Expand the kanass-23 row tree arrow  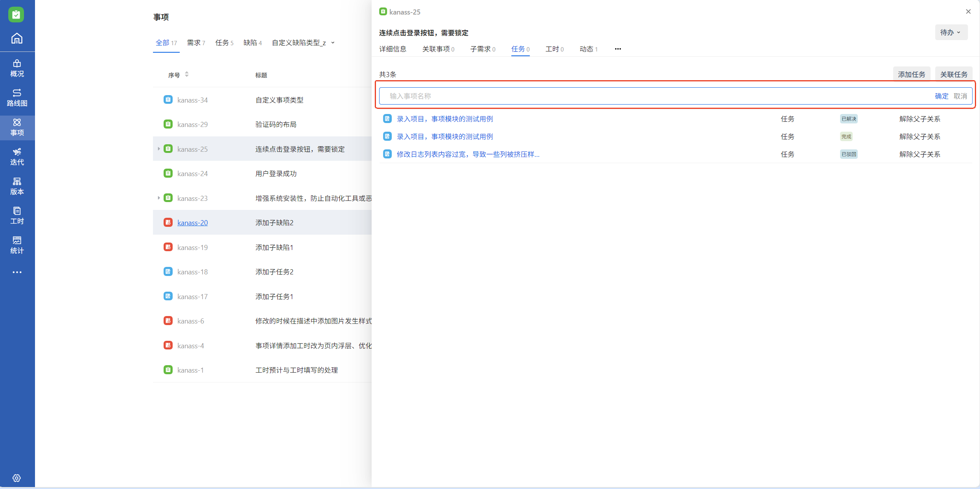[x=158, y=198]
